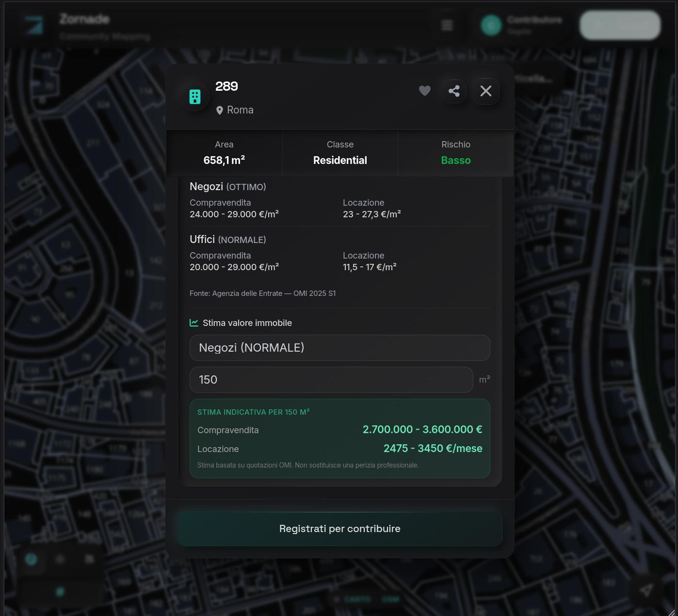Close the property 289 details panel
The image size is (678, 616).
click(486, 91)
